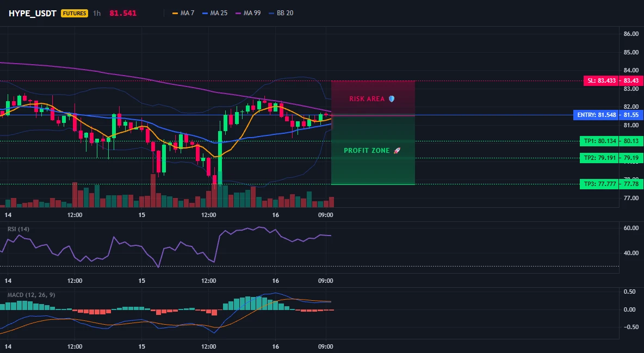Screen dimensions: 644x353
Task: Click the blue ENTRY: 81.548 label
Action: 596,115
